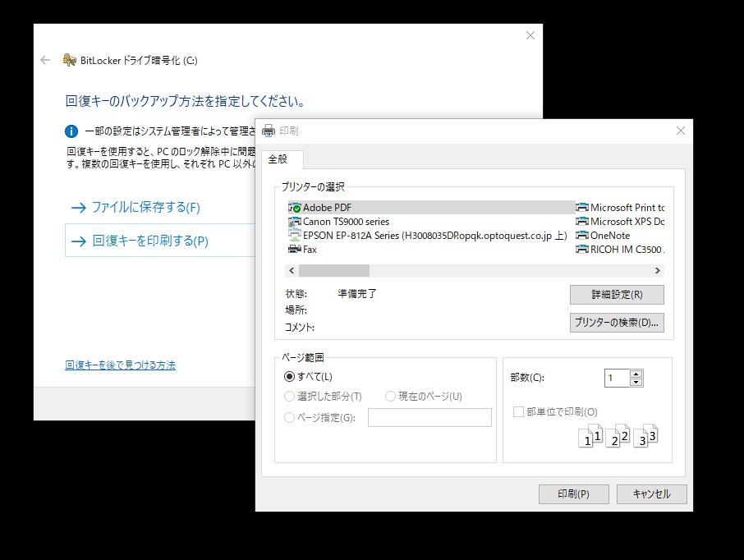The width and height of the screenshot is (744, 560).
Task: Decrease copies with the down spinner arrow
Action: (x=636, y=383)
